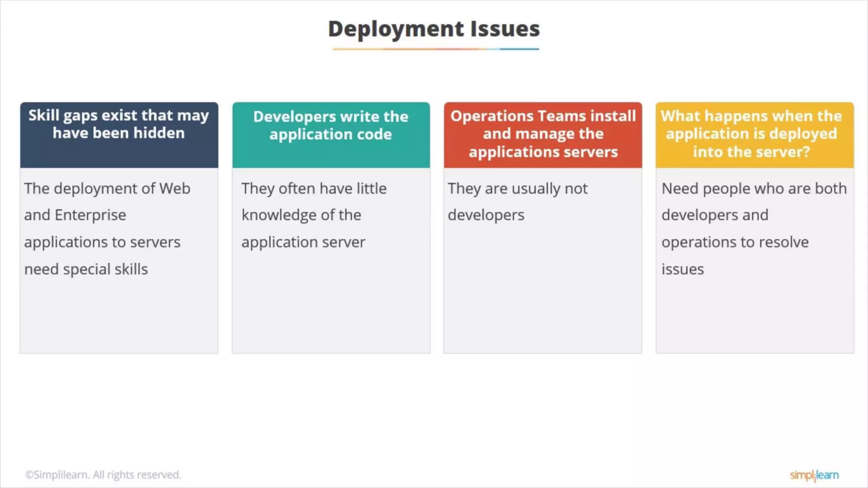Click 'operations to resolve' line in fourth card
This screenshot has width=868, height=488.
(735, 242)
